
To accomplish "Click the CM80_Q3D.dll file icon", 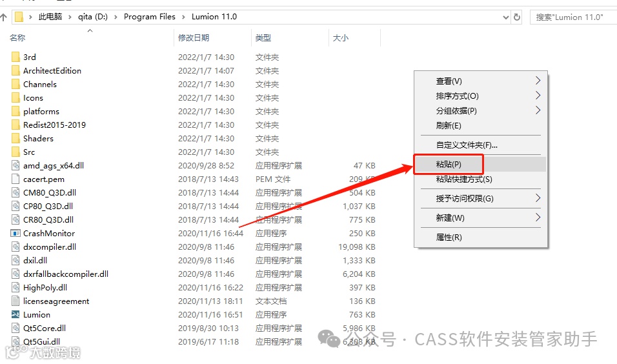I will [15, 193].
